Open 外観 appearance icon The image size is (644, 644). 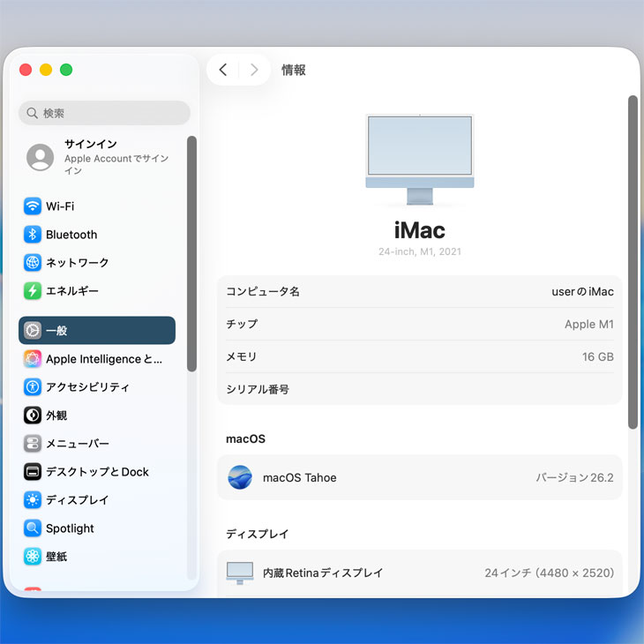[x=33, y=416]
